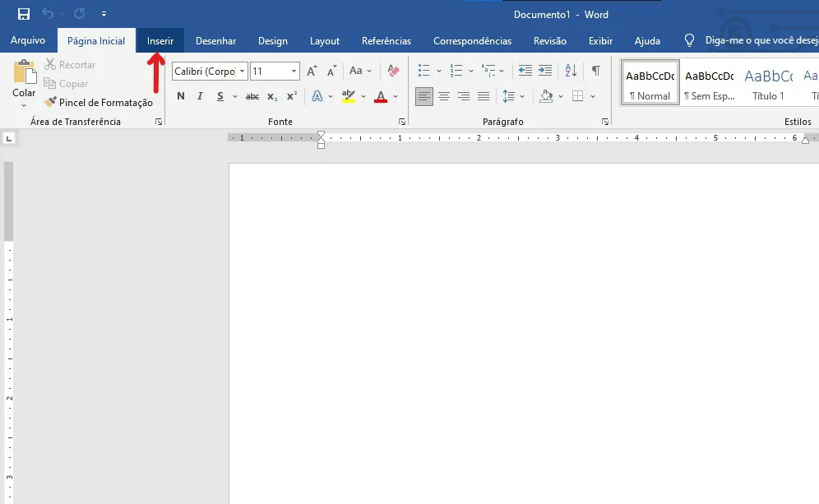Open the Exibir tab
This screenshot has height=504, width=819.
600,41
